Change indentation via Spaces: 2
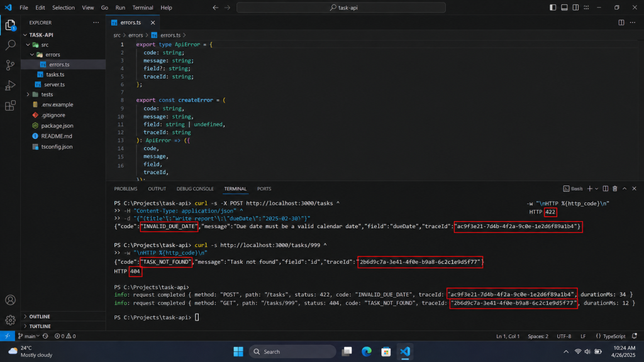Image resolution: width=644 pixels, height=362 pixels. pos(538,336)
